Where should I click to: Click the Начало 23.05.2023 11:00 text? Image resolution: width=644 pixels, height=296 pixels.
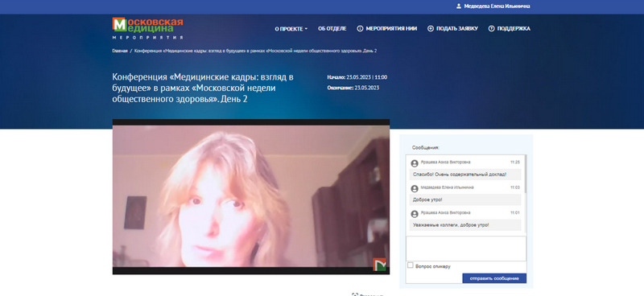[357, 77]
